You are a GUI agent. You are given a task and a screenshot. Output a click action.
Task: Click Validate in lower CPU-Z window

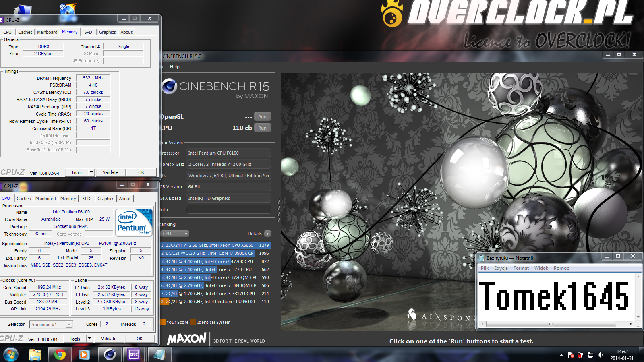(x=109, y=339)
